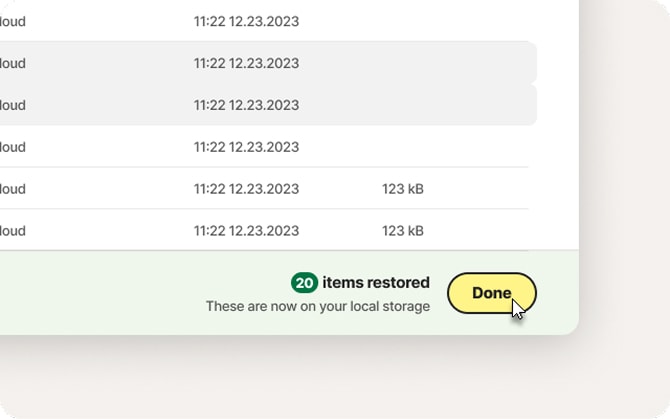670x419 pixels.
Task: Click the 'items restored' heading text
Action: pyautogui.click(x=376, y=283)
